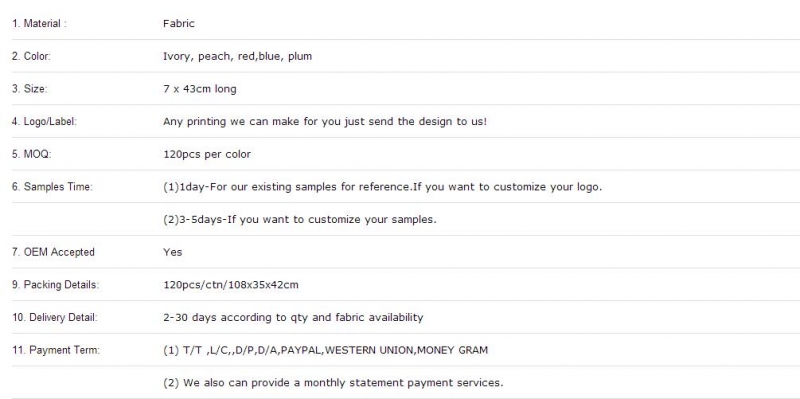Click the MOQ label
The width and height of the screenshot is (800, 399).
coord(32,154)
